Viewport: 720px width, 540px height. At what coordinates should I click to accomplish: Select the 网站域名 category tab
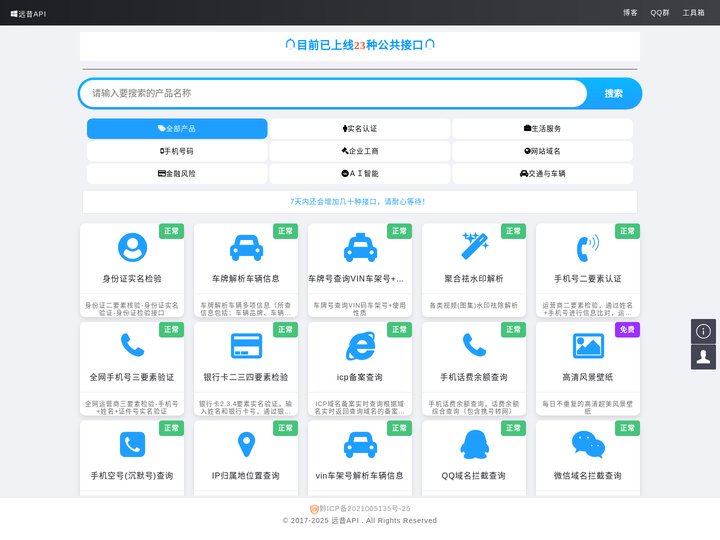[542, 151]
